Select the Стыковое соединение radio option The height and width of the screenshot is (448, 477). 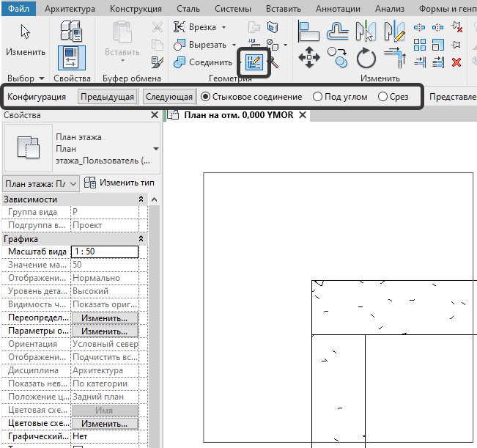click(206, 97)
